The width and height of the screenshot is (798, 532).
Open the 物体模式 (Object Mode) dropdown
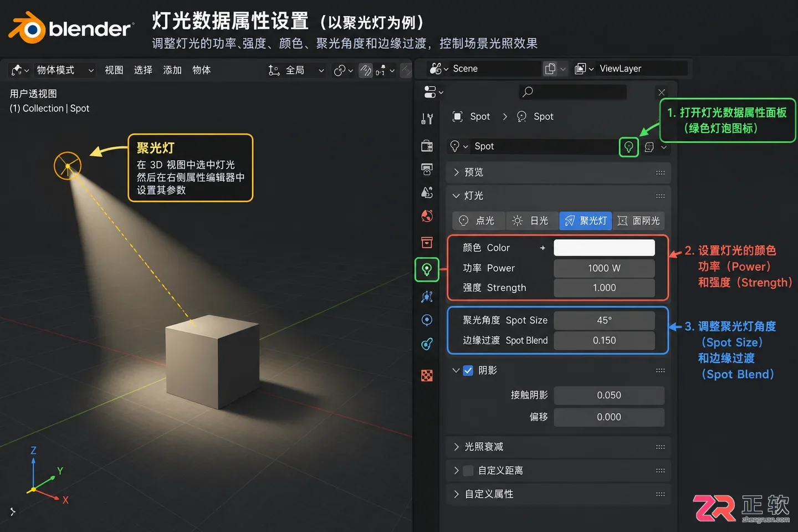(x=65, y=70)
